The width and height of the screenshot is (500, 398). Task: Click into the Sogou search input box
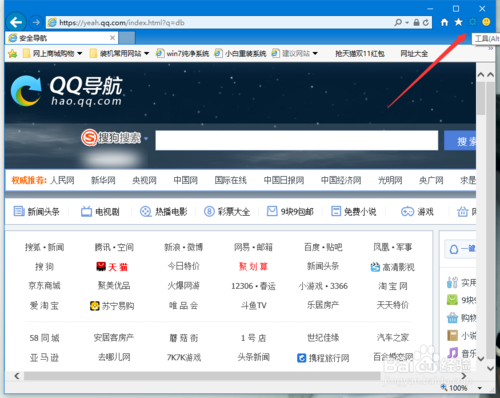point(297,140)
